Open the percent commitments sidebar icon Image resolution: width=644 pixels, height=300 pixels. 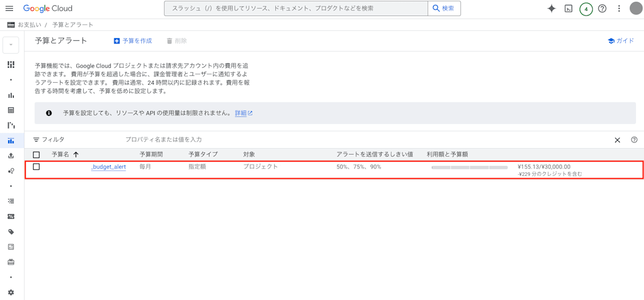click(11, 216)
